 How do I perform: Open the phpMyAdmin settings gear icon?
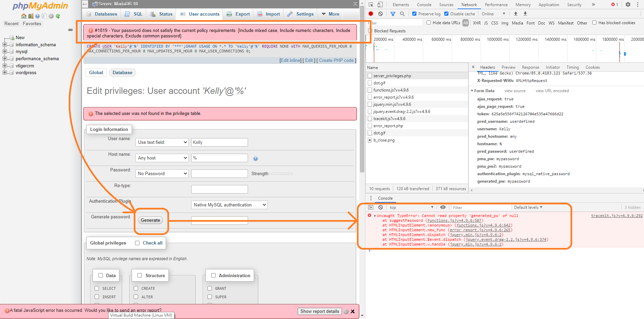click(51, 16)
